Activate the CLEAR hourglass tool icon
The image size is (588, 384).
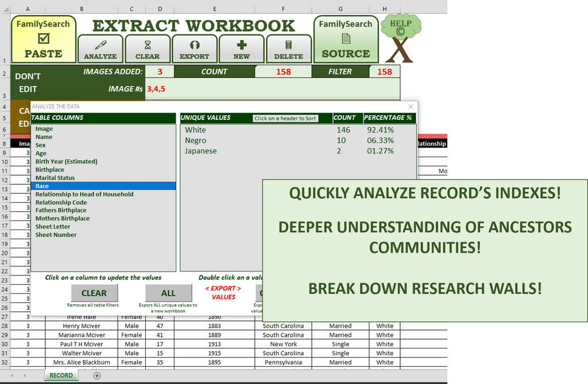pos(148,48)
